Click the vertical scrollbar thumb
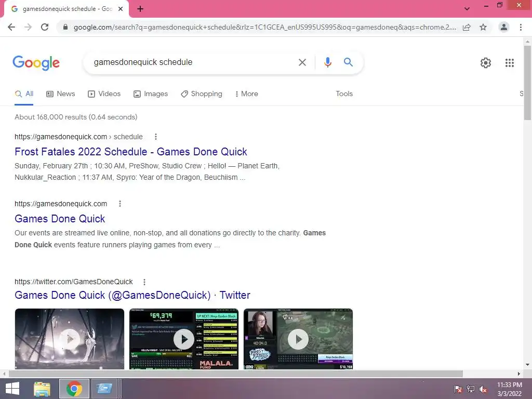The height and width of the screenshot is (399, 532). click(x=527, y=83)
